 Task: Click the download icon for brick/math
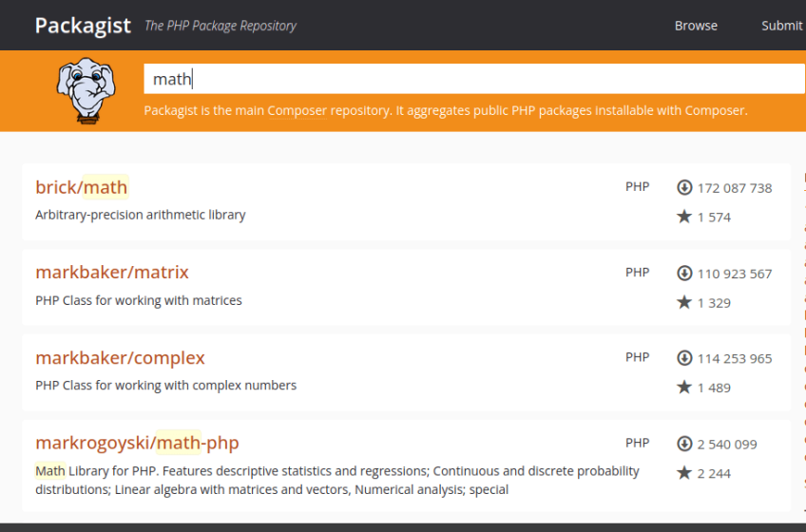pyautogui.click(x=684, y=187)
